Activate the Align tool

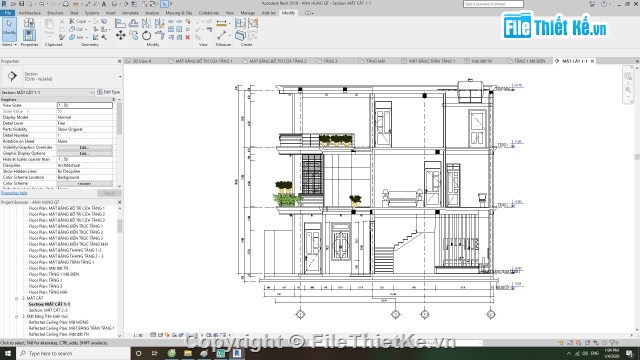(x=120, y=23)
